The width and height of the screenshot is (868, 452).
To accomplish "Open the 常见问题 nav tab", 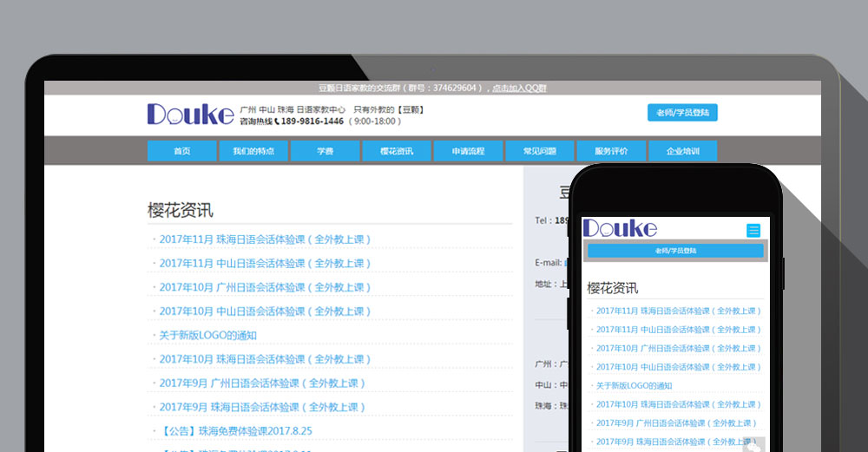I will click(x=540, y=151).
